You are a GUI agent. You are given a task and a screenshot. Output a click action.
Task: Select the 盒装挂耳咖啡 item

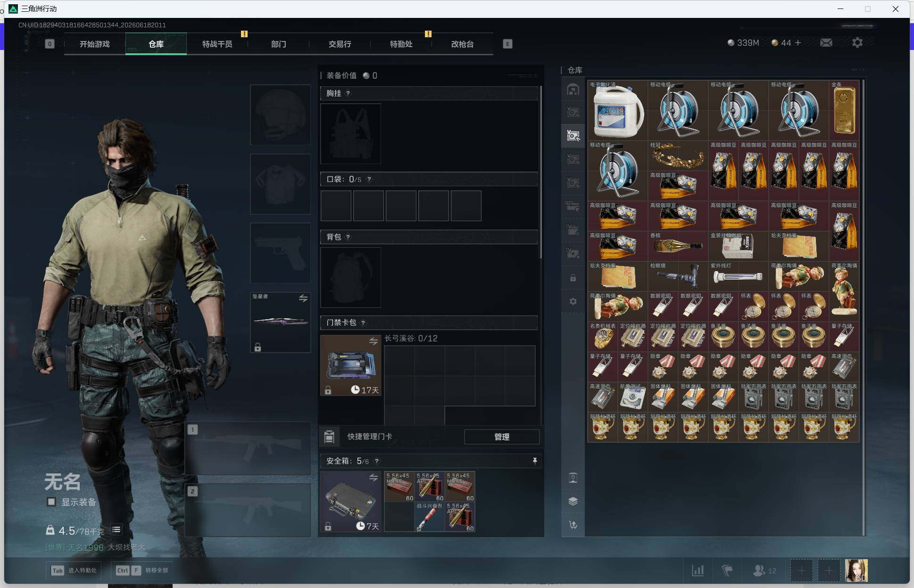pyautogui.click(x=739, y=246)
